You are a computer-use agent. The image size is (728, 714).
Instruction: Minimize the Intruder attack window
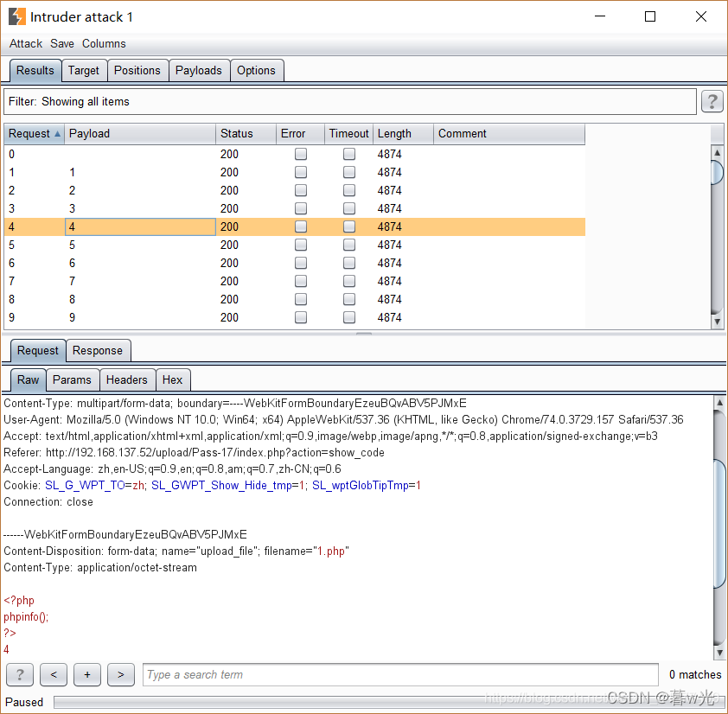coord(600,16)
